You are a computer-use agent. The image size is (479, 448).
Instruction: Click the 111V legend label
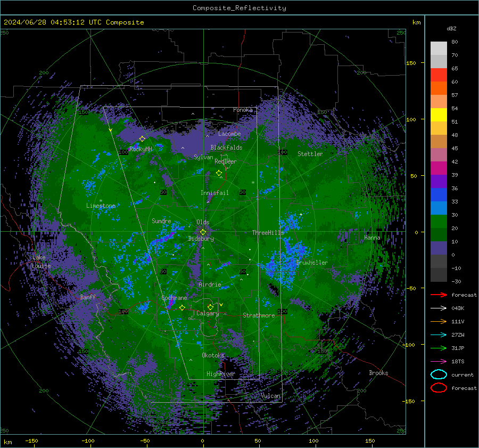click(458, 321)
